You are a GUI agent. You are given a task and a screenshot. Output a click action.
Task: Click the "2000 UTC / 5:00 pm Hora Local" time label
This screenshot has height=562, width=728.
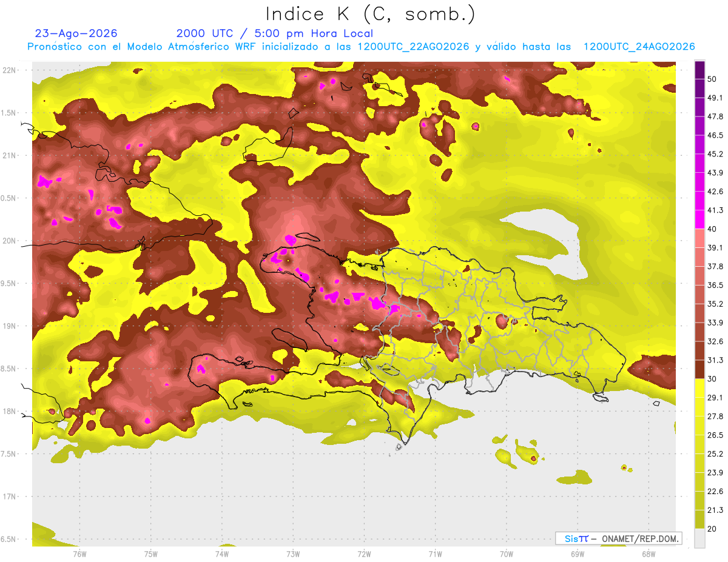275,33
